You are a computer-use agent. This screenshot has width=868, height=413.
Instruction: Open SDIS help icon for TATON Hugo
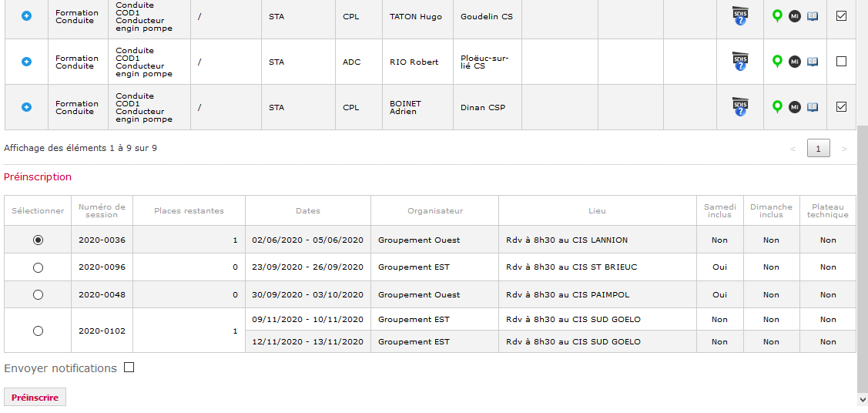coord(740,16)
